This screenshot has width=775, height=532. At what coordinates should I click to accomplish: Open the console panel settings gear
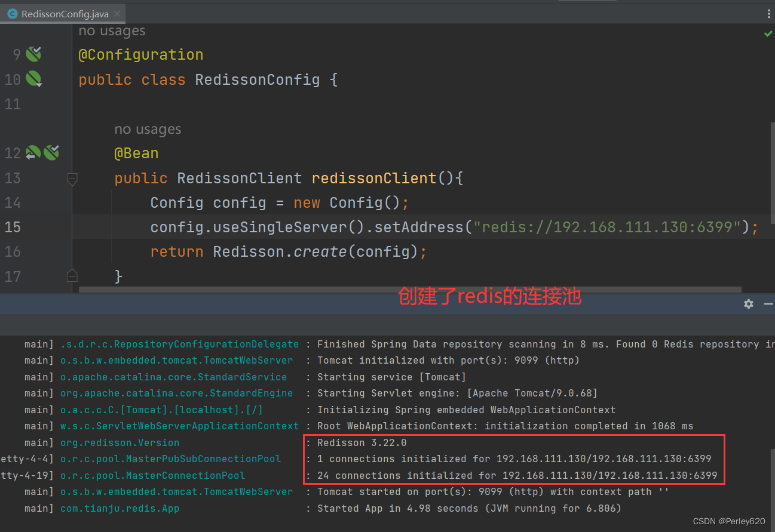[749, 304]
